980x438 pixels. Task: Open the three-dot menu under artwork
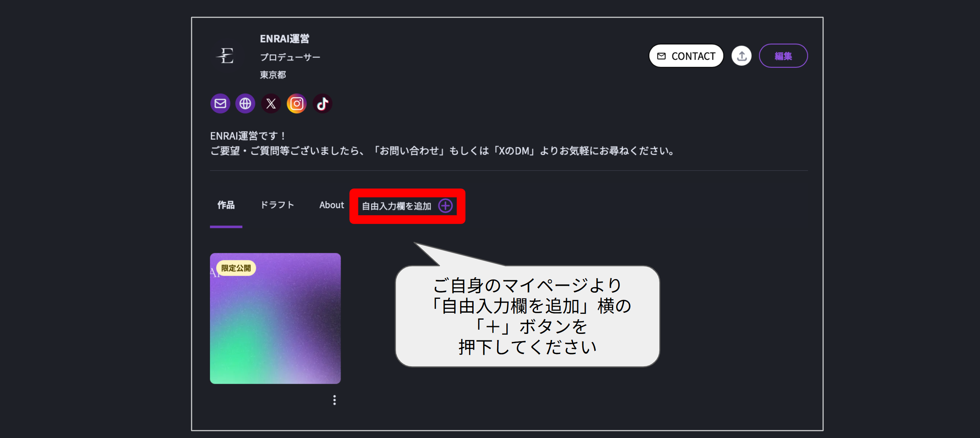tap(335, 400)
